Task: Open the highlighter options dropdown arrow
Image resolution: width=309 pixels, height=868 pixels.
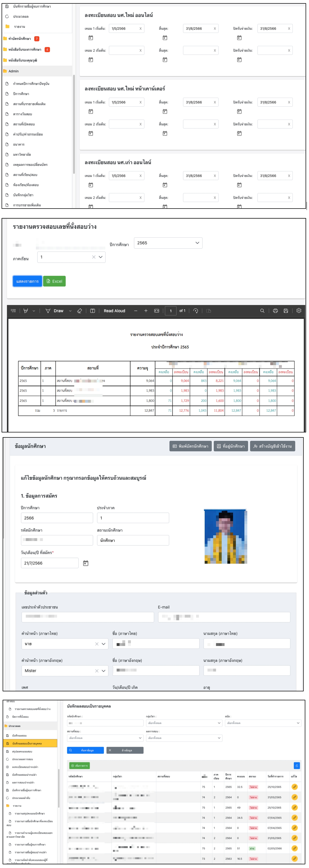Action: (34, 311)
